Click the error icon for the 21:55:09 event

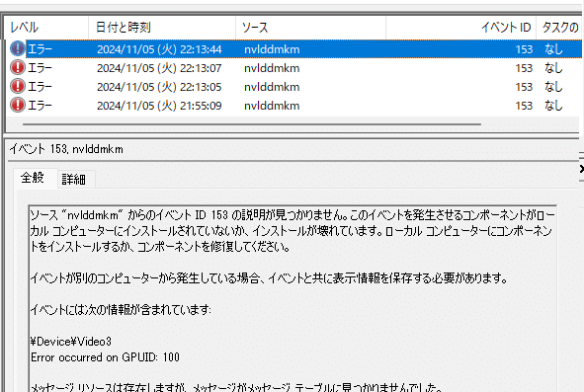[x=17, y=106]
